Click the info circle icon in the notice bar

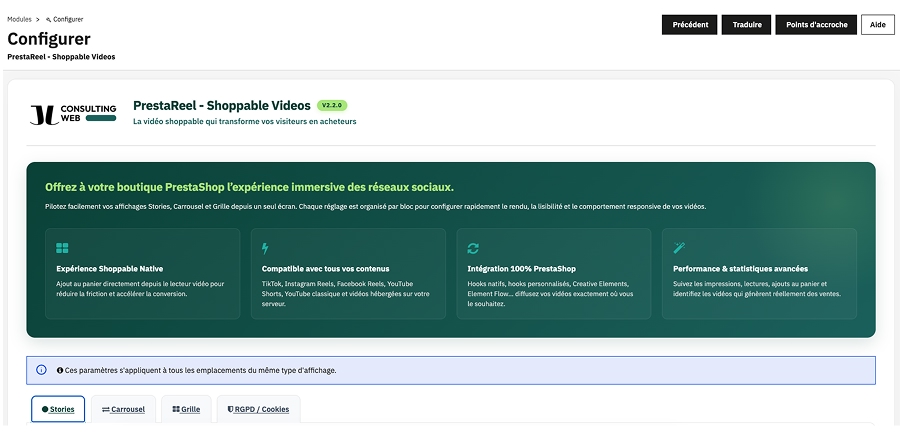pos(41,370)
